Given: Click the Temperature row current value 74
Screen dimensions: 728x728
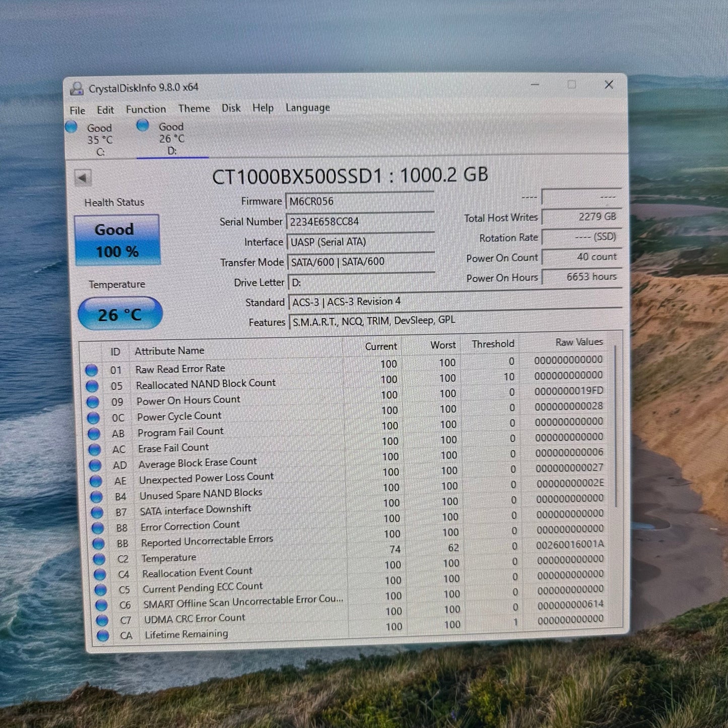Looking at the screenshot, I should click(395, 549).
